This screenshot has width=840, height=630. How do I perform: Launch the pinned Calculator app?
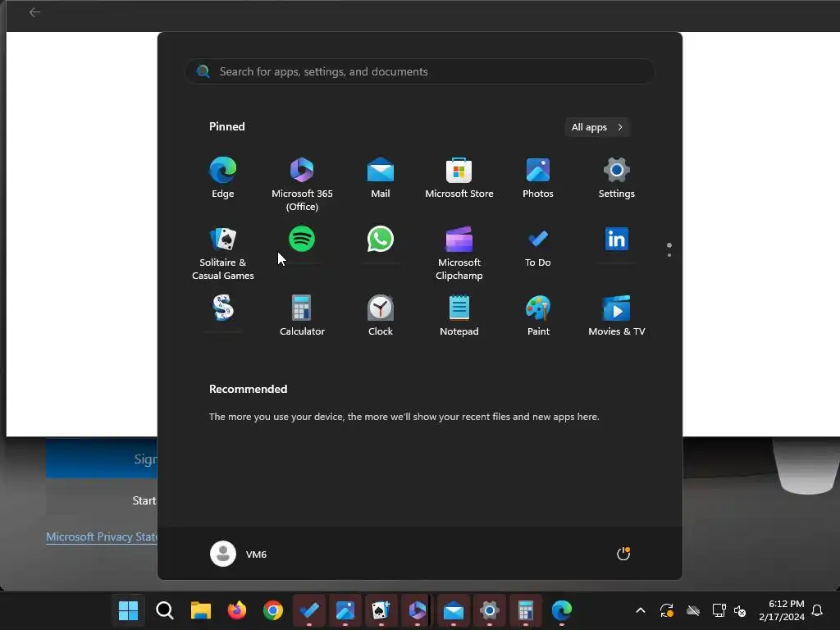coord(302,316)
